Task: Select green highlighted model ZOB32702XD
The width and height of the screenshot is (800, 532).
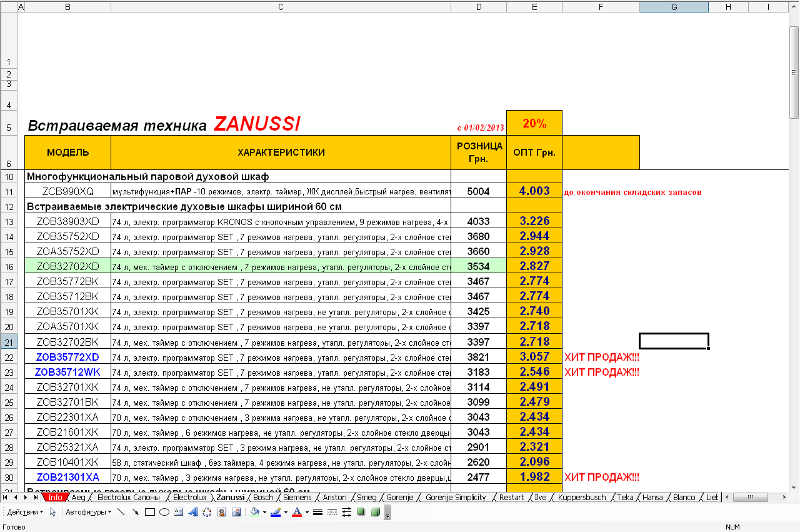Action: (x=67, y=266)
